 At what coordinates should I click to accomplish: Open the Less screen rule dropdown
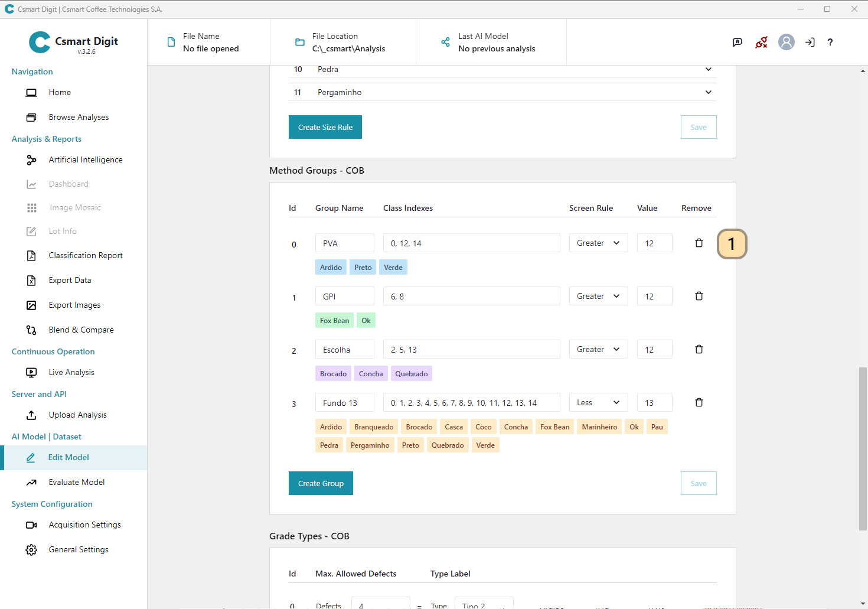598,402
